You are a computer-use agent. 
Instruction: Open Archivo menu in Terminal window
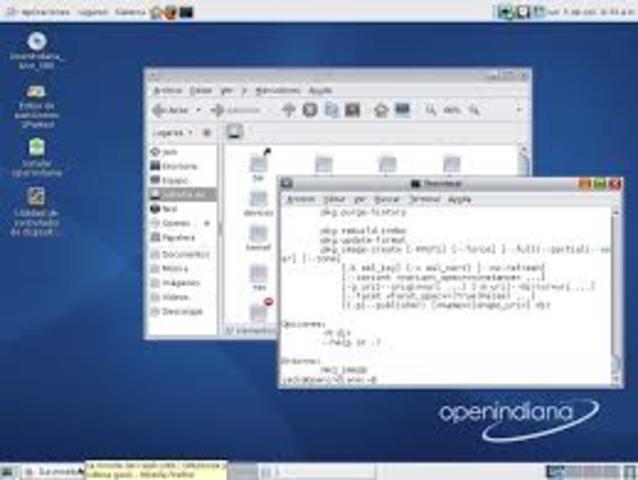(x=300, y=199)
